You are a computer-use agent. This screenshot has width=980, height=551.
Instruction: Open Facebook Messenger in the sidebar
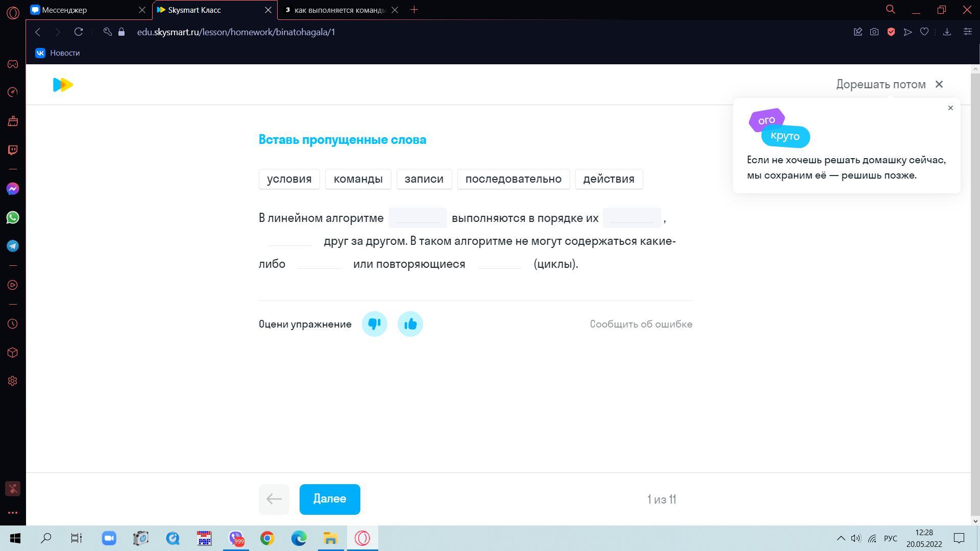[x=13, y=189]
